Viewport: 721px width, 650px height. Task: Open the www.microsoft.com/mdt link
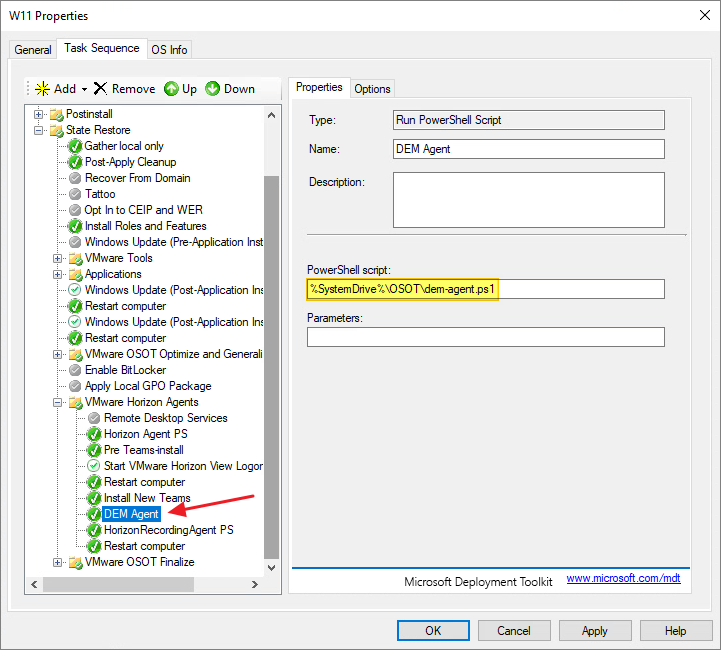point(623,579)
